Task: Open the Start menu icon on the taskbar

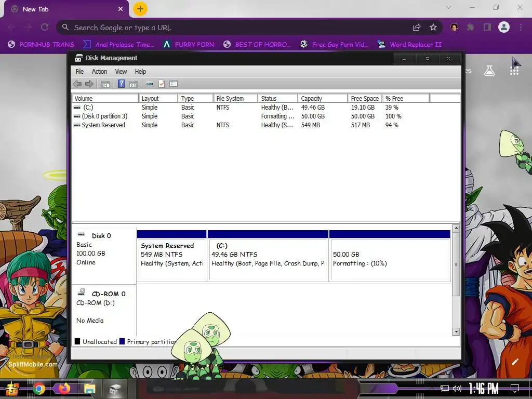Action: (x=12, y=389)
